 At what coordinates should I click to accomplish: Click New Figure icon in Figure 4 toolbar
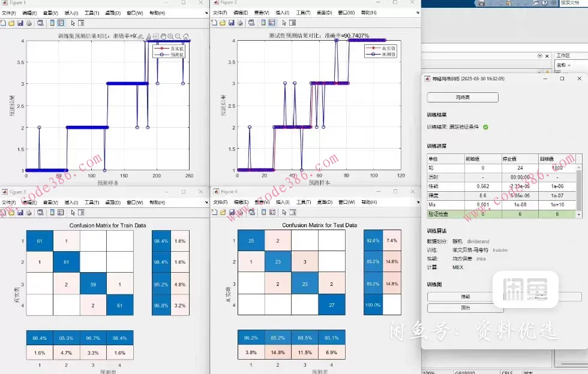click(x=214, y=212)
